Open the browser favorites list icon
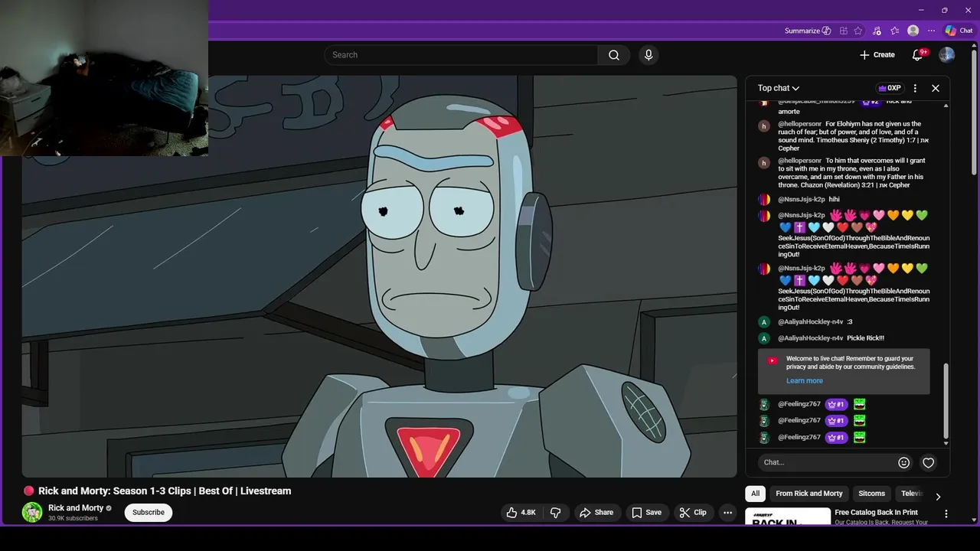Image resolution: width=980 pixels, height=551 pixels. (x=894, y=31)
